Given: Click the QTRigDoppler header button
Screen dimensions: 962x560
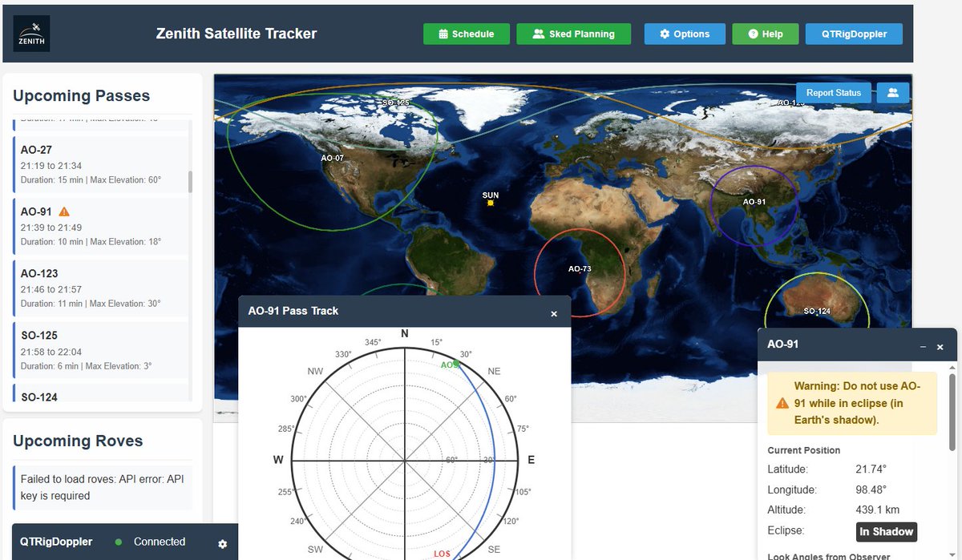Looking at the screenshot, I should coord(854,34).
